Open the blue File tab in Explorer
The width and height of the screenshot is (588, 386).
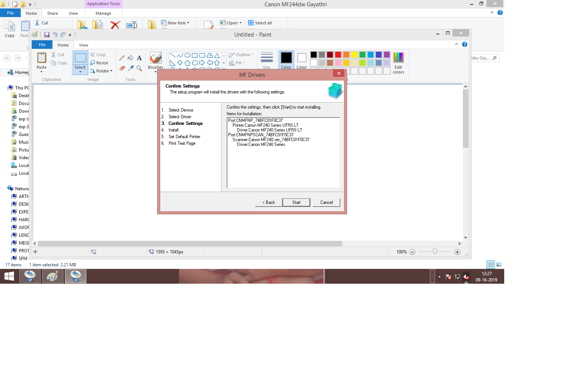click(10, 13)
